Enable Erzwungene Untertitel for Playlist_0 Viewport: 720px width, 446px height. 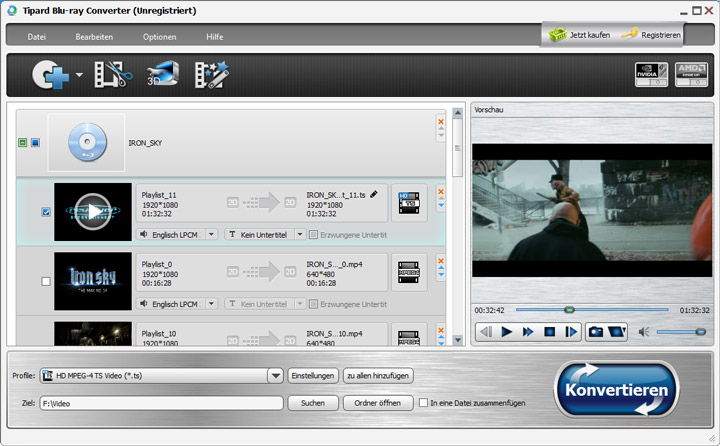click(x=313, y=304)
